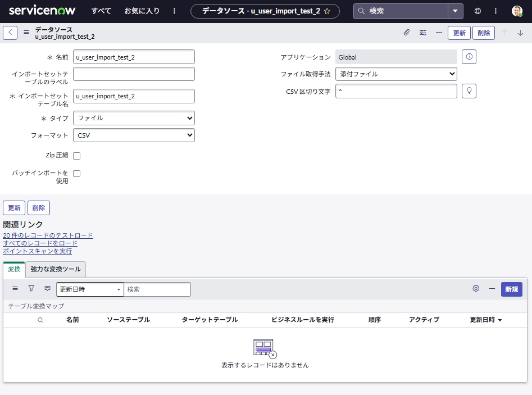The width and height of the screenshot is (532, 395).
Task: Open the タイプ dropdown
Action: pyautogui.click(x=134, y=118)
